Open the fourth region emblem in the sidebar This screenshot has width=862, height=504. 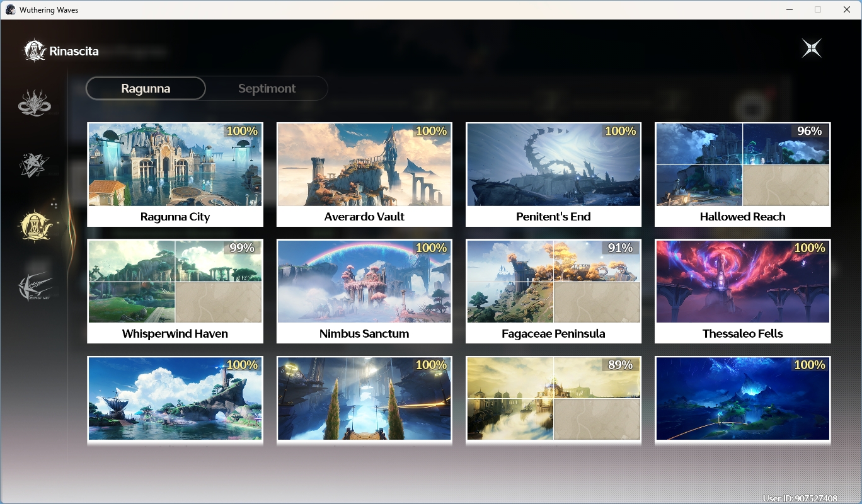35,288
